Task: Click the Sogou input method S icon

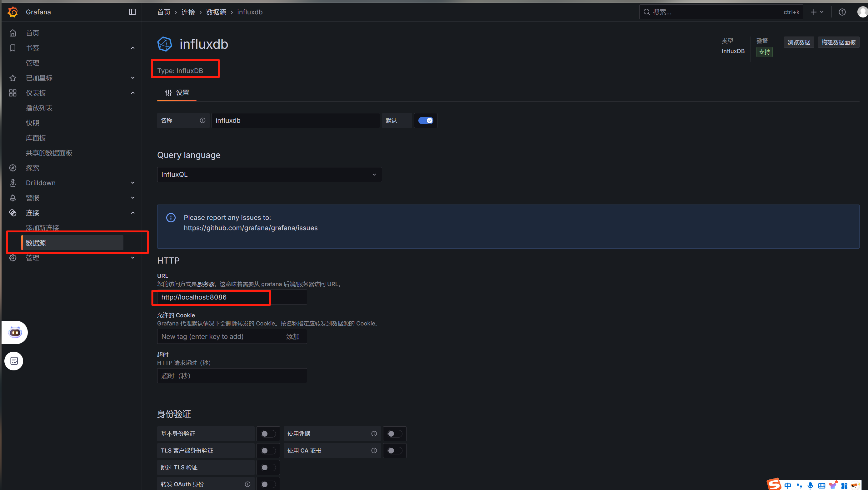Action: 774,484
